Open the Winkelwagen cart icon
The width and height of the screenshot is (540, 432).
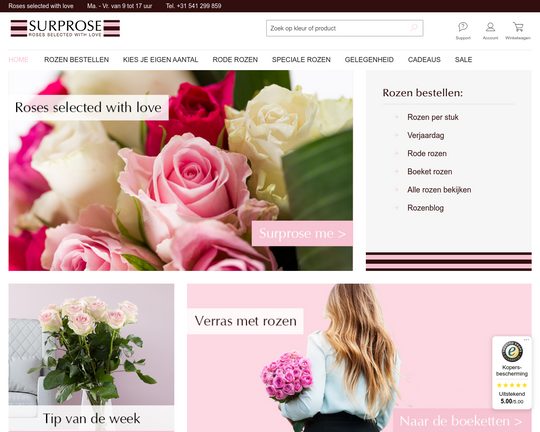coord(518,27)
